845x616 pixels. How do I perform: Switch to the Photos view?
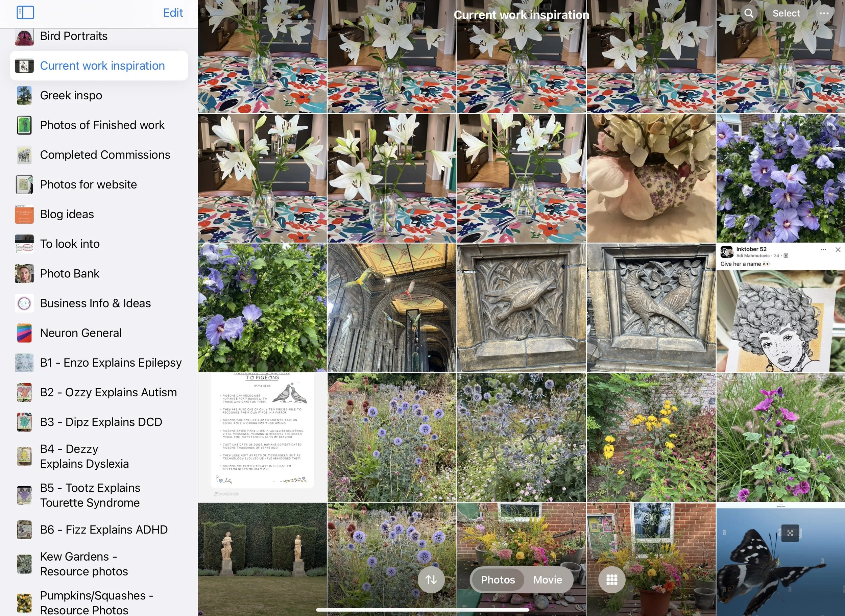[498, 580]
